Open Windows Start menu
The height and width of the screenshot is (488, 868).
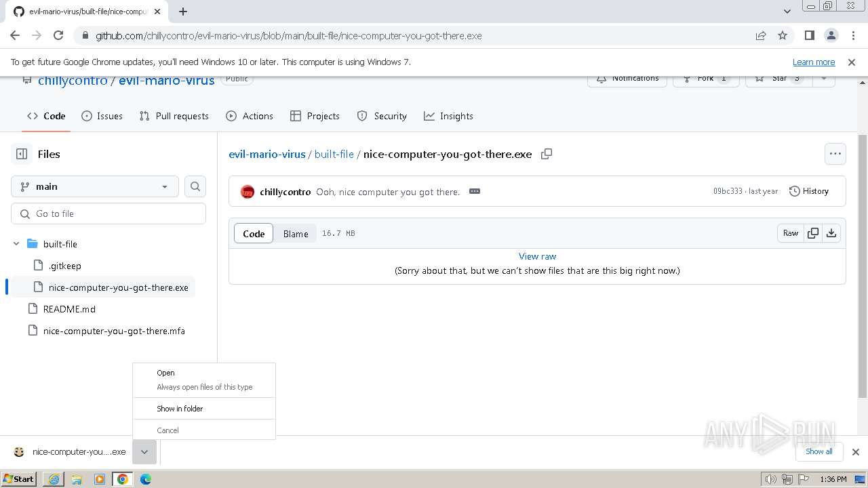click(x=19, y=479)
